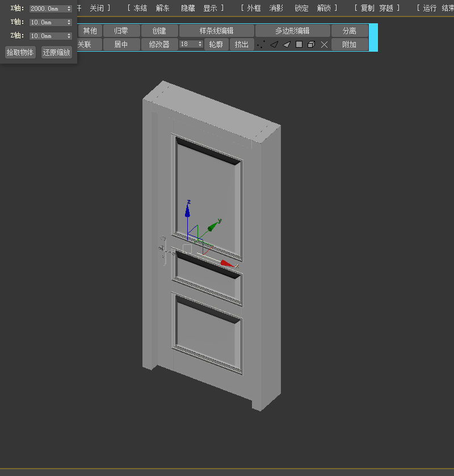Select the element sub-object cube icon
This screenshot has height=476, width=454.
(312, 44)
